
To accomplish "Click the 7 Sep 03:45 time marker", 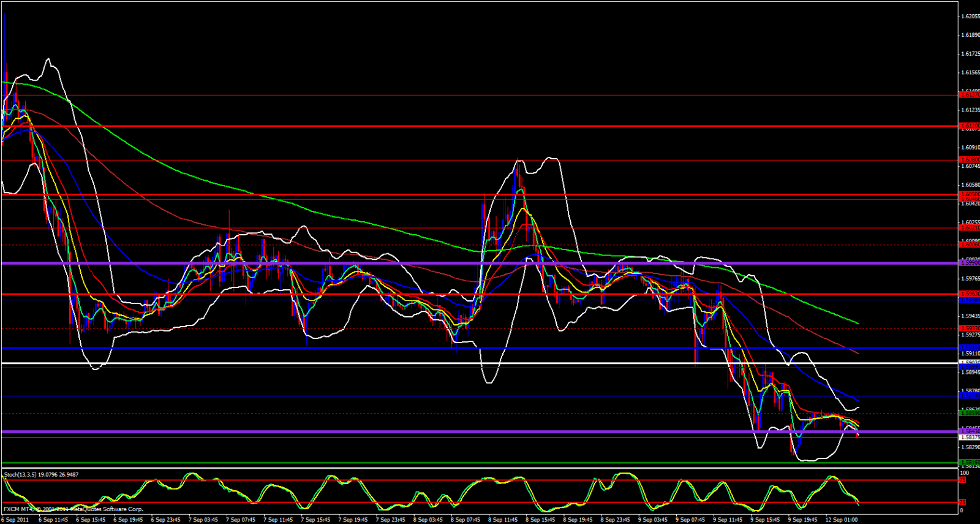I will (203, 520).
